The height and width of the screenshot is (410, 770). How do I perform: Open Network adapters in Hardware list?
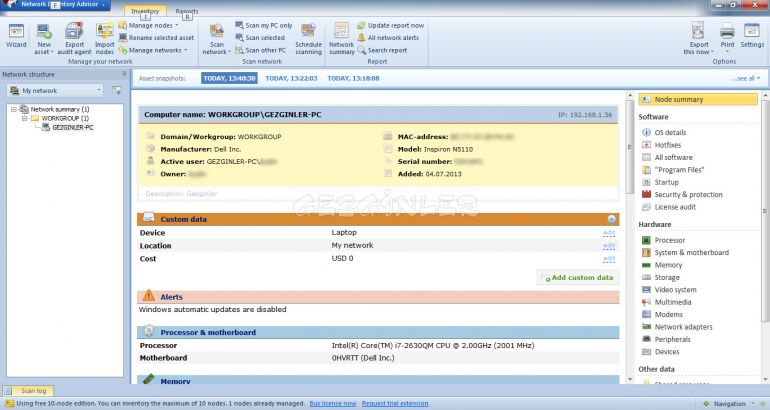pos(683,327)
